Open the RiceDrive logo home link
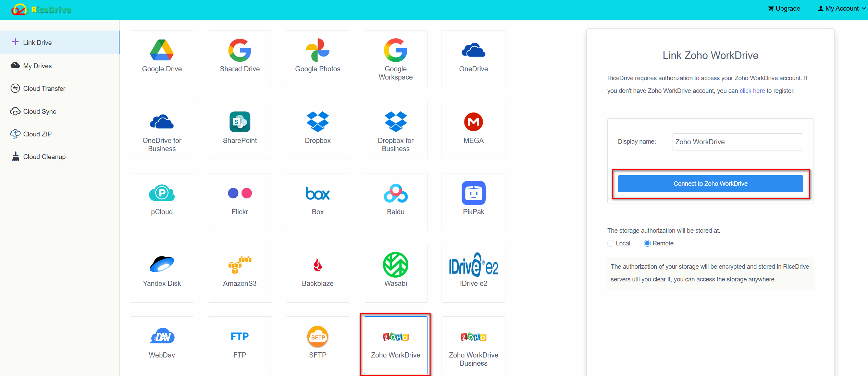The height and width of the screenshot is (376, 868). click(x=41, y=10)
